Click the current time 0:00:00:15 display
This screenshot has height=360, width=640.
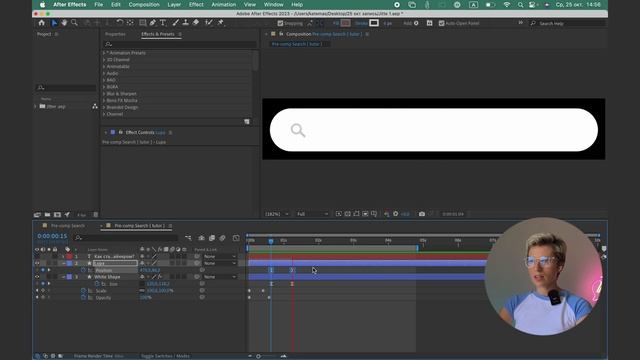pos(52,236)
